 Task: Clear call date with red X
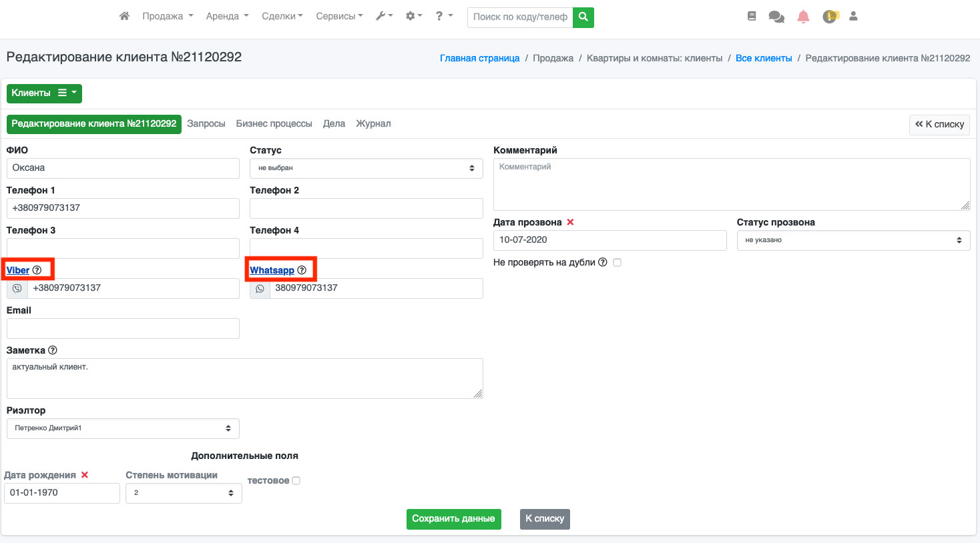[570, 222]
